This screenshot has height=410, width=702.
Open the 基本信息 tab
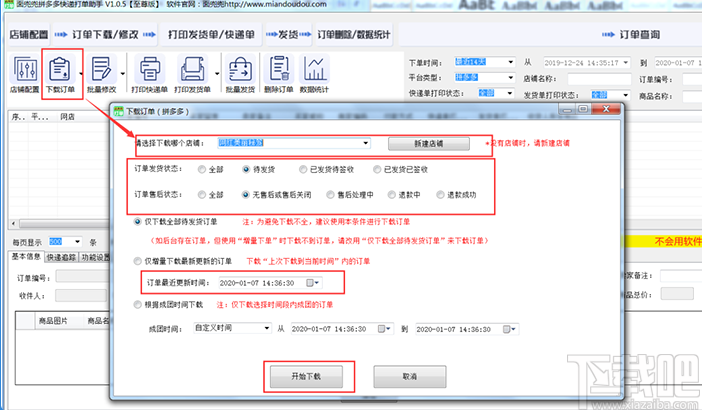(26, 256)
